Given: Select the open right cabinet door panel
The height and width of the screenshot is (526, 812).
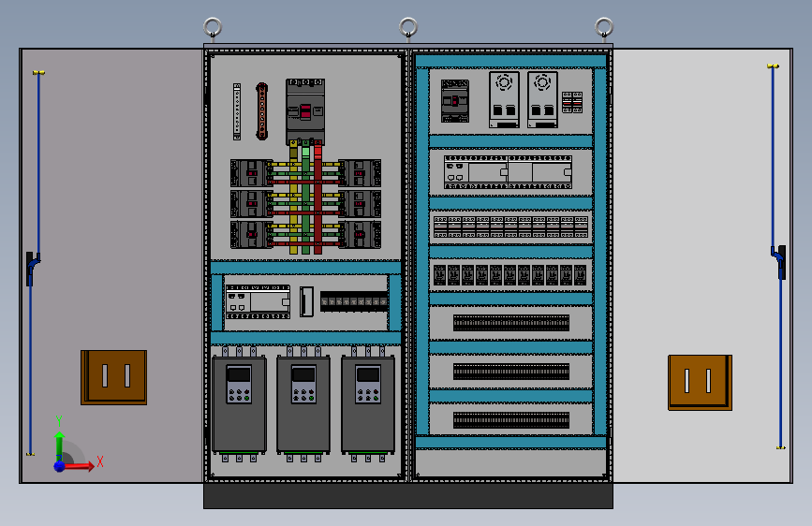Looking at the screenshot, I should click(702, 266).
